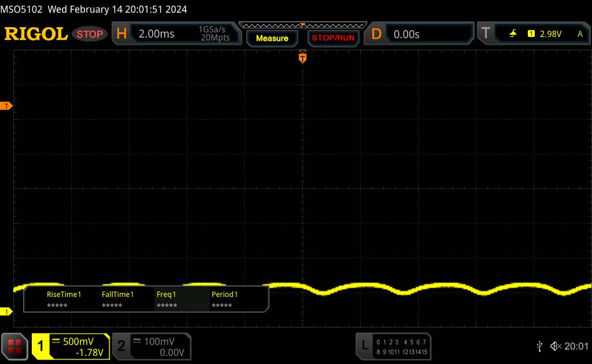Enable channel 2 using its number label
The height and width of the screenshot is (364, 592).
tap(121, 346)
